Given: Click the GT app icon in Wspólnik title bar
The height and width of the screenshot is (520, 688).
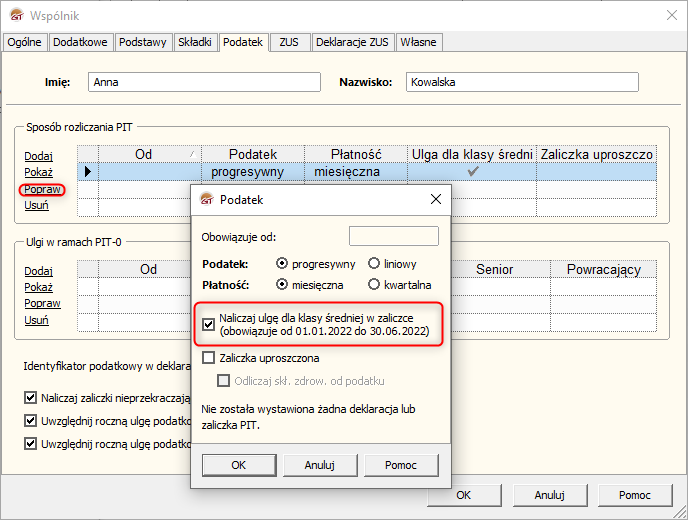Looking at the screenshot, I should coord(17,15).
